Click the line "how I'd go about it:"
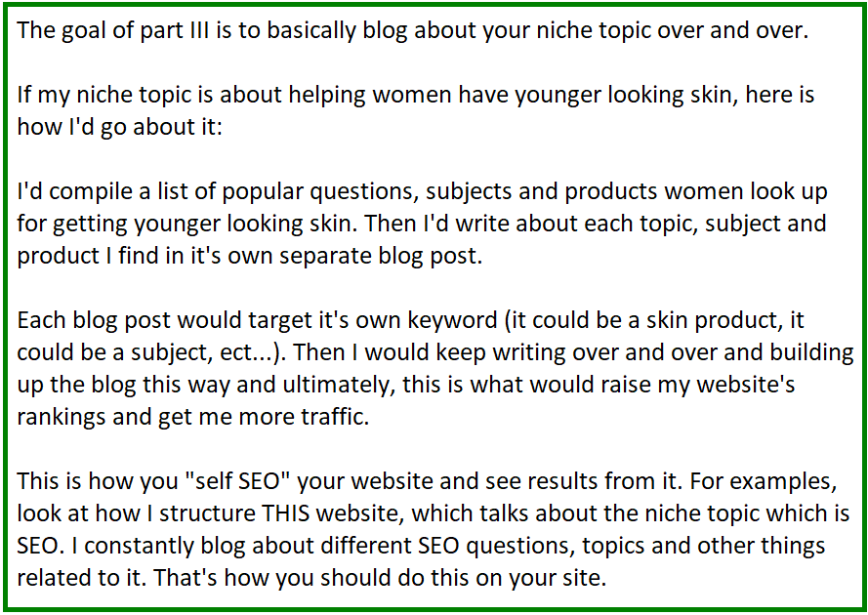 click(x=119, y=127)
